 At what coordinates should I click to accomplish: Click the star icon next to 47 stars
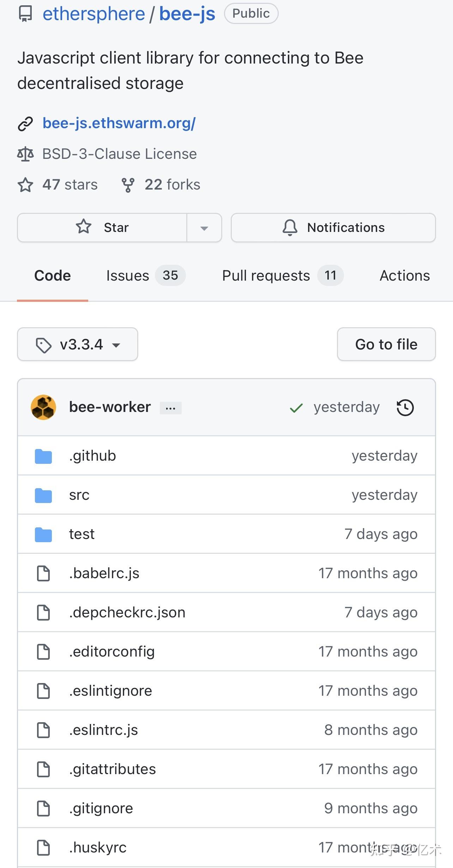(25, 185)
